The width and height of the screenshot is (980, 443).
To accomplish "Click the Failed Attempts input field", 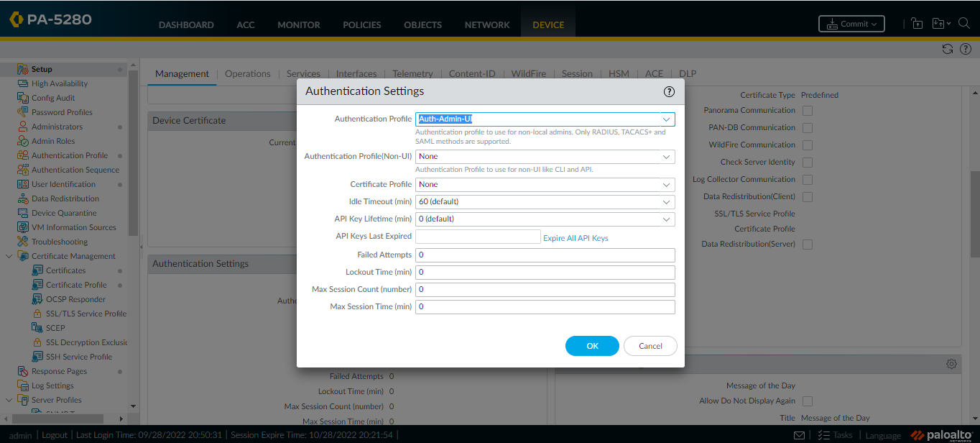I will pyautogui.click(x=545, y=255).
